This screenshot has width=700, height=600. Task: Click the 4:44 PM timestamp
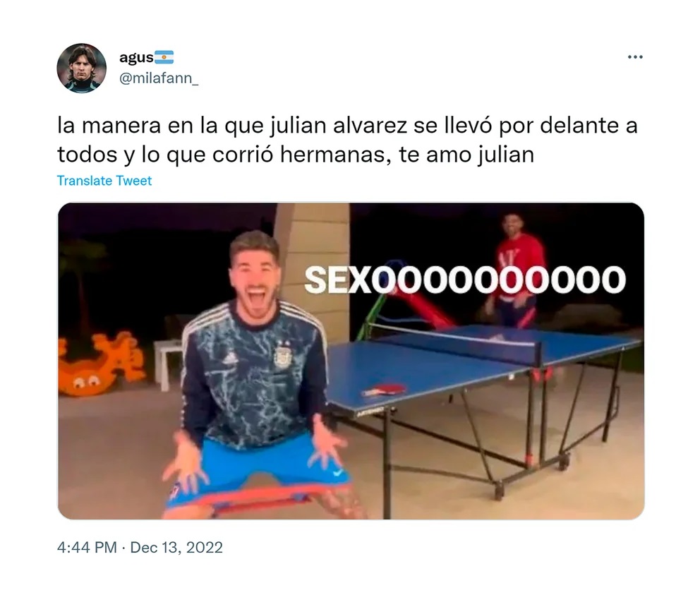(x=87, y=547)
